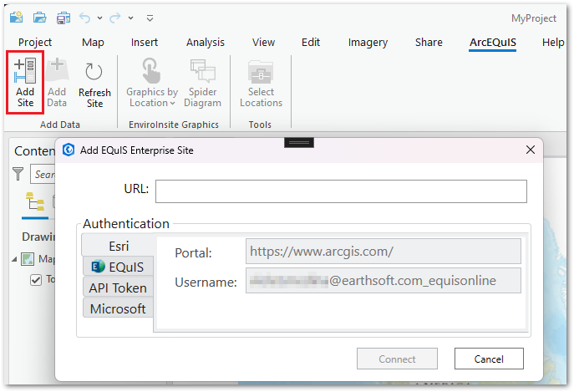Select the EQuIS authentication tab
This screenshot has height=392, width=574.
pyautogui.click(x=119, y=267)
